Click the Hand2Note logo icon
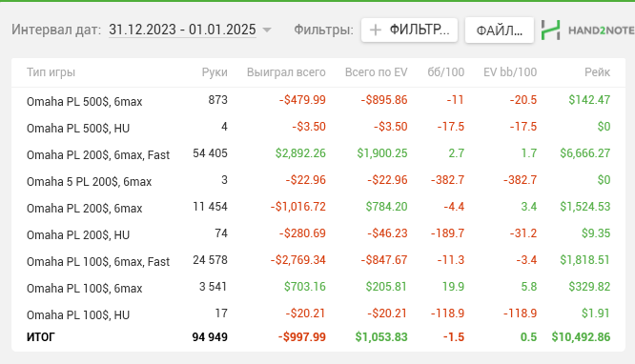Viewport: 635px width, 364px height. [x=551, y=30]
